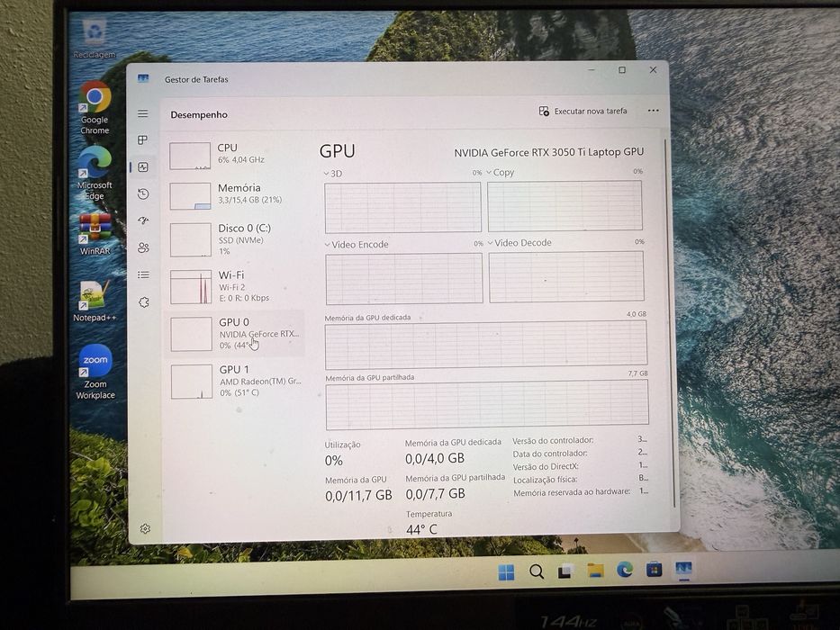Click the Memória da GPU partilhada graph

click(487, 404)
